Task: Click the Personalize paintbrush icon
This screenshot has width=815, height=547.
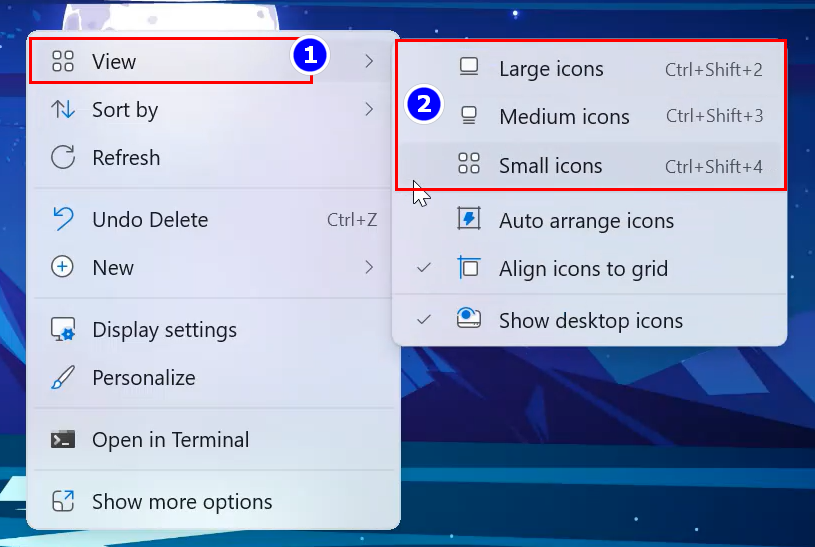Action: coord(63,378)
